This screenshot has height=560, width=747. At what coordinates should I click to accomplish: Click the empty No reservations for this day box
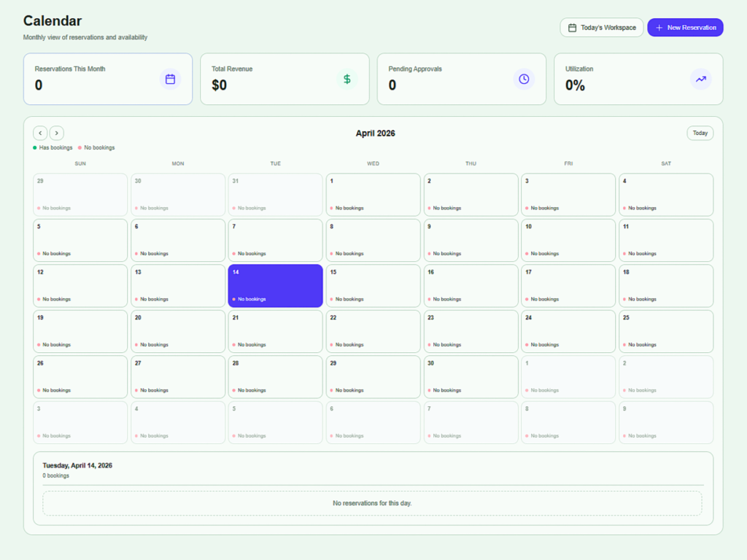coord(372,503)
